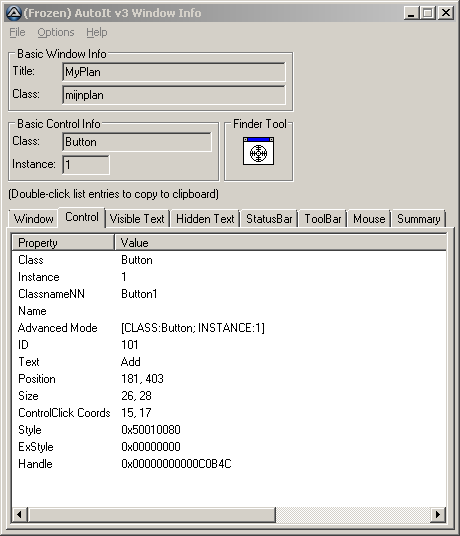
Task: Switch to the Hidden Text tab
Action: (x=205, y=219)
